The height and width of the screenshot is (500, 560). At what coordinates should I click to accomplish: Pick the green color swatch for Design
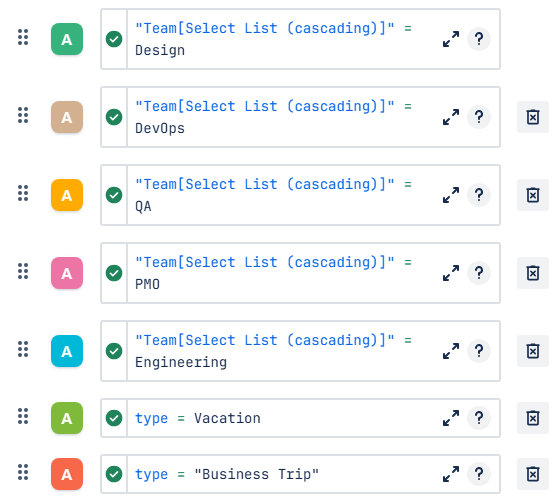67,39
